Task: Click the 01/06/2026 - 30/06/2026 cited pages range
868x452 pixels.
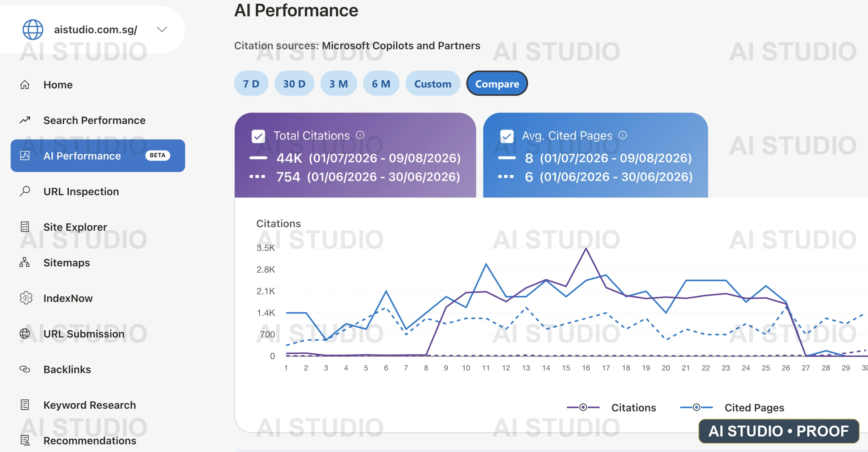Action: point(616,177)
